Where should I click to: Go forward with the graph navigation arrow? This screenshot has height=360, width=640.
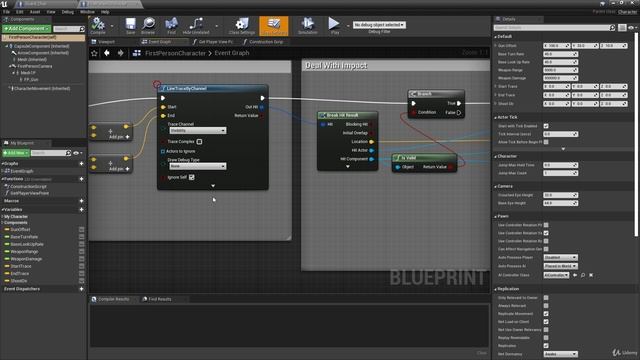[120, 53]
